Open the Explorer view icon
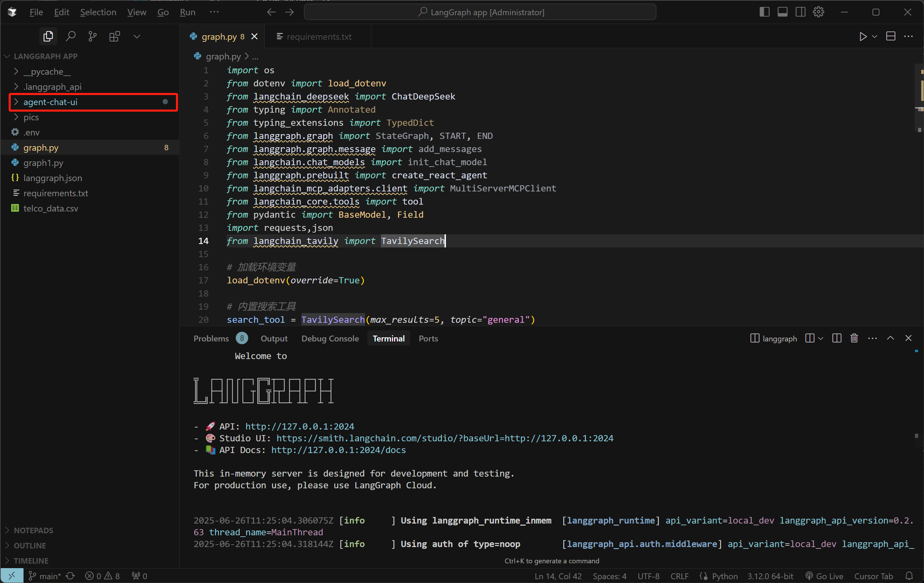Viewport: 924px width, 583px height. 48,36
